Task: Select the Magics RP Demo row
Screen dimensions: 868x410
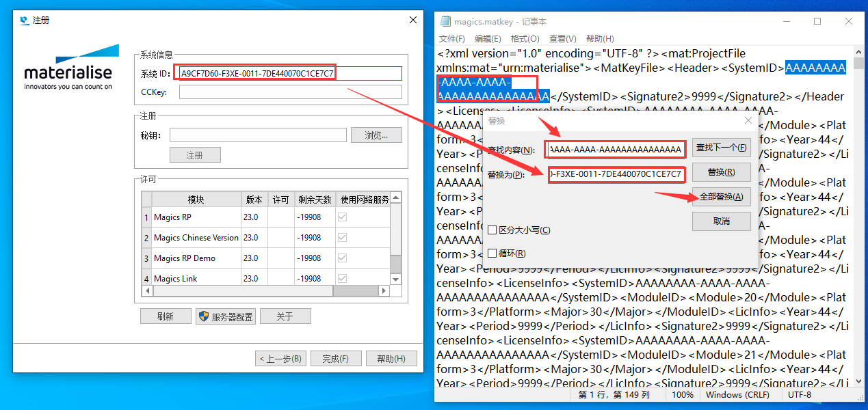Action: click(x=266, y=258)
